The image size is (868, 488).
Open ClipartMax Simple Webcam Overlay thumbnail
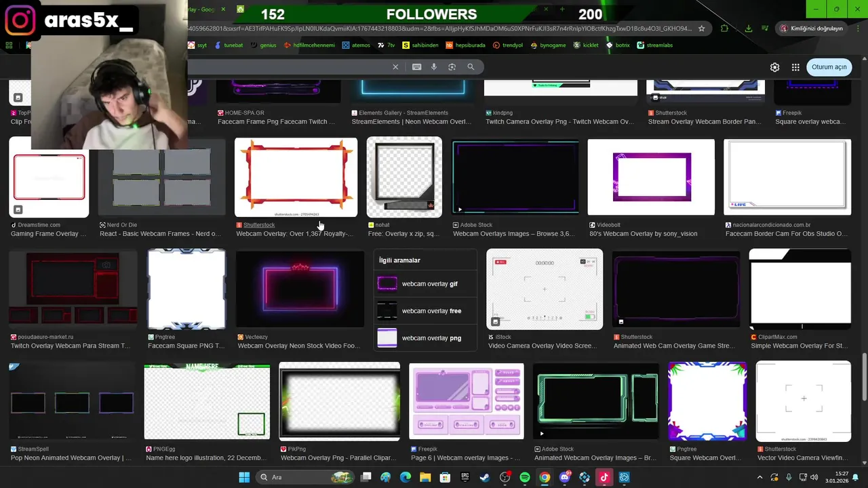[800, 289]
